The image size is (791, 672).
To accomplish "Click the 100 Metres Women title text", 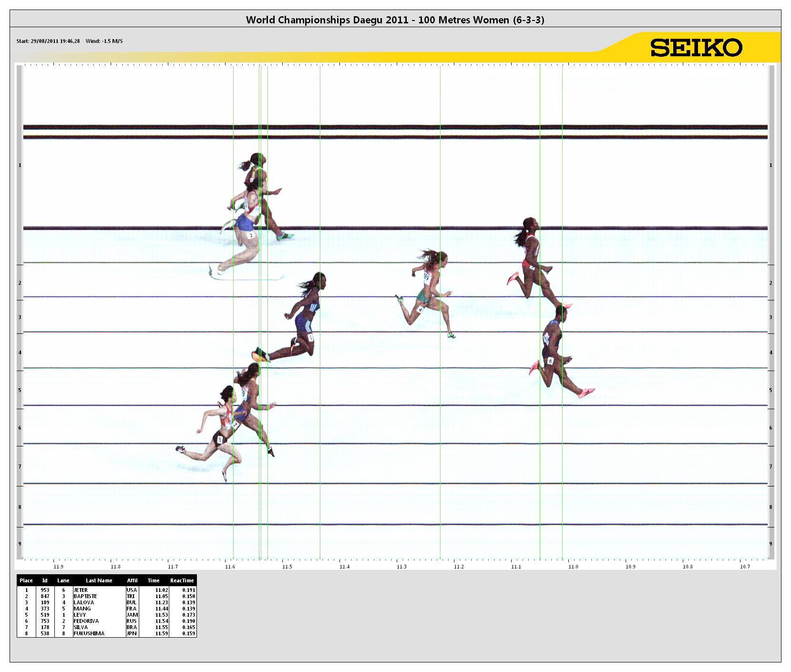I will pyautogui.click(x=395, y=20).
